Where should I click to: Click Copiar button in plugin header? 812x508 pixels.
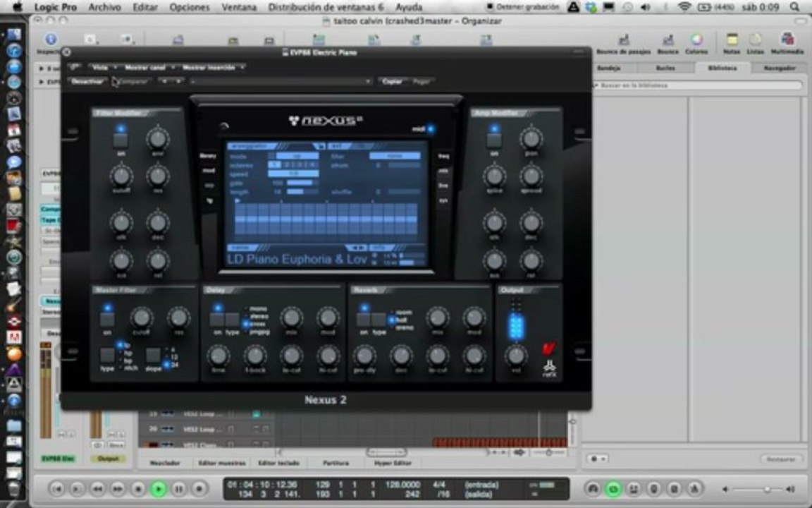[x=392, y=81]
